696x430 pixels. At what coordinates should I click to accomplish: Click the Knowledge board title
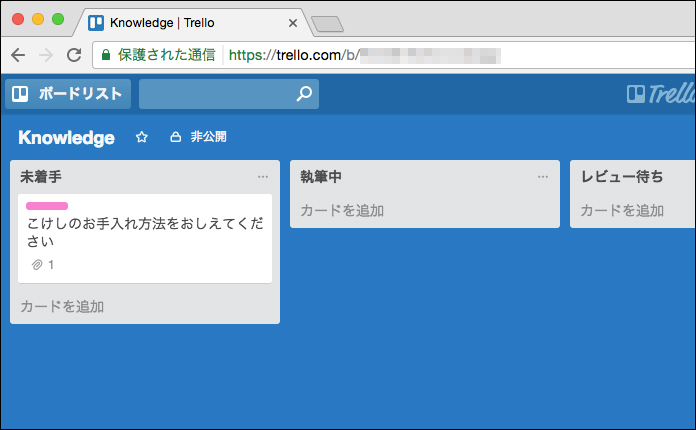pyautogui.click(x=67, y=138)
